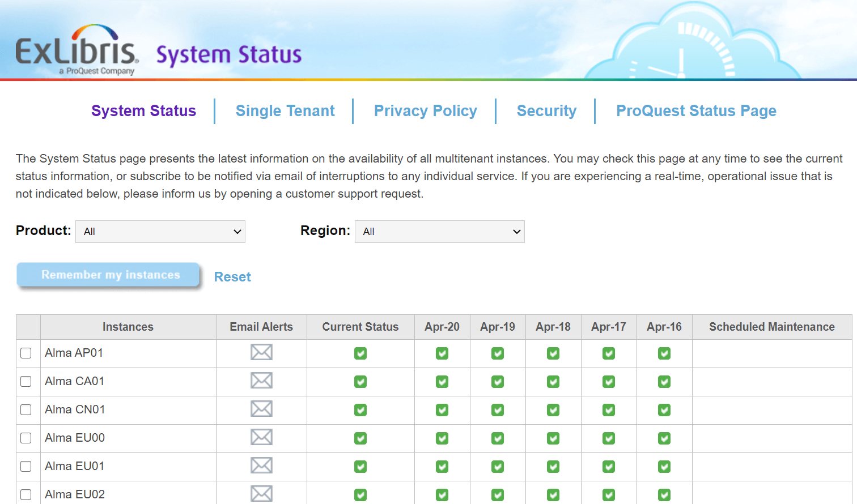
Task: Click the ExLibris logo
Action: tap(77, 50)
